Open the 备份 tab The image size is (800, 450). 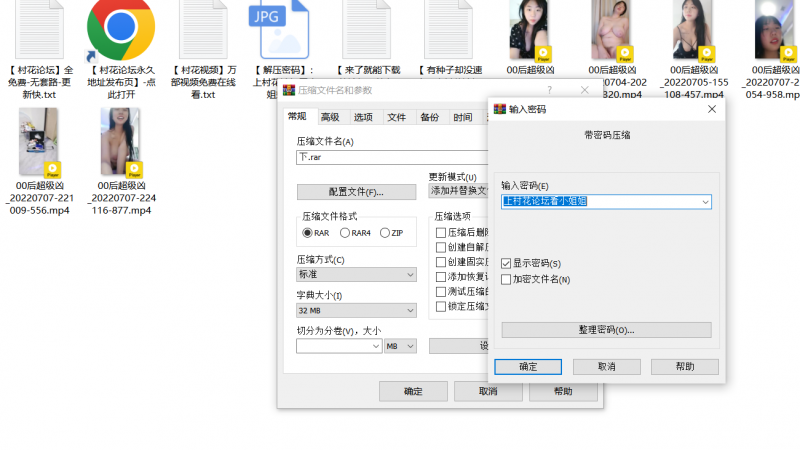point(429,117)
